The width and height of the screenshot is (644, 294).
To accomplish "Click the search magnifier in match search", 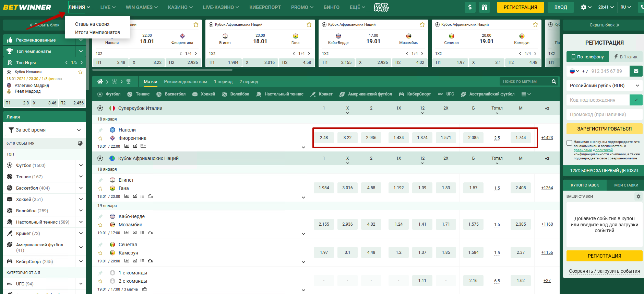I will pyautogui.click(x=554, y=81).
